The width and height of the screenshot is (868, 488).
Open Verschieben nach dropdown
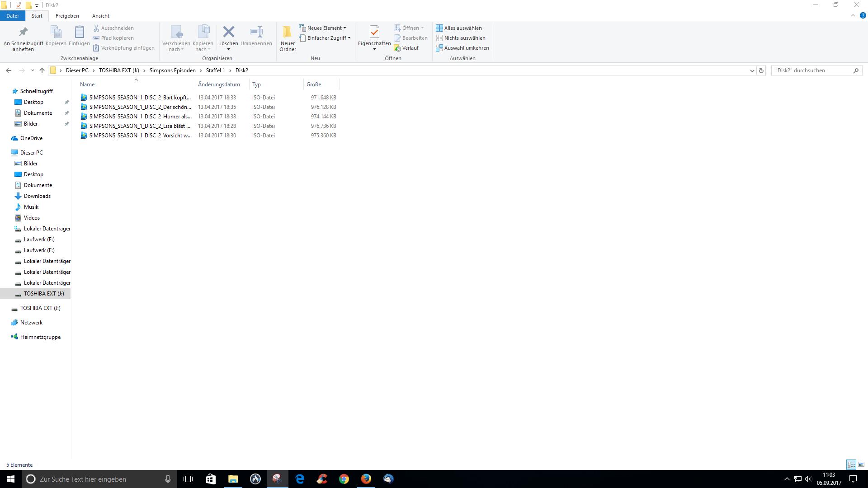tap(176, 38)
